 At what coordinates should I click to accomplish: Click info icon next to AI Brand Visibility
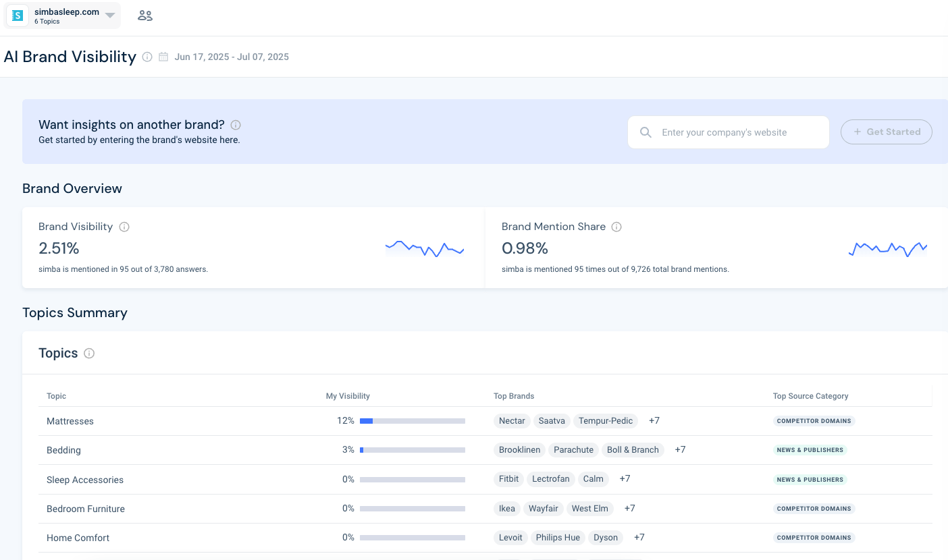click(147, 57)
